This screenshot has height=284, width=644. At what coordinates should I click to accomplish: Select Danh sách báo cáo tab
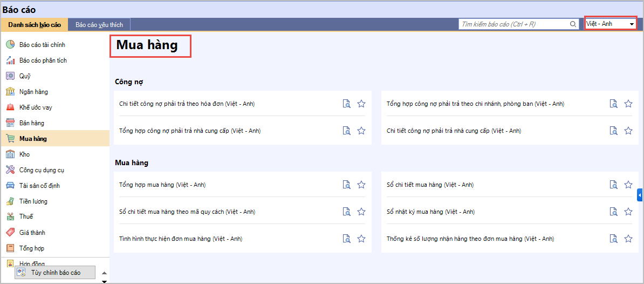[x=35, y=25]
